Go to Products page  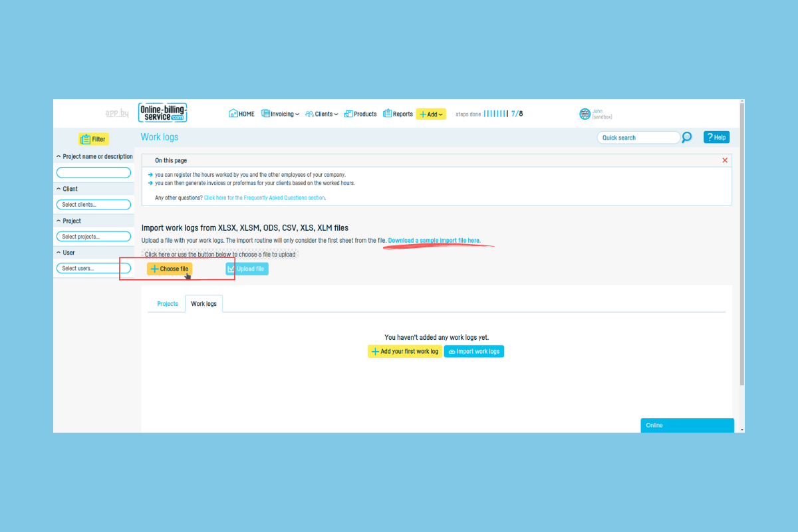point(360,114)
